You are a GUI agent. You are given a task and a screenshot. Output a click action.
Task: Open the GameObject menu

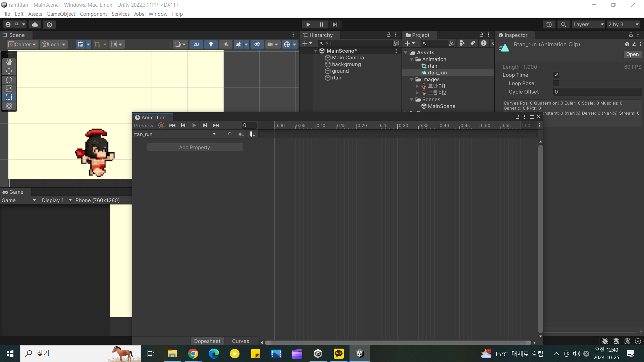(61, 14)
